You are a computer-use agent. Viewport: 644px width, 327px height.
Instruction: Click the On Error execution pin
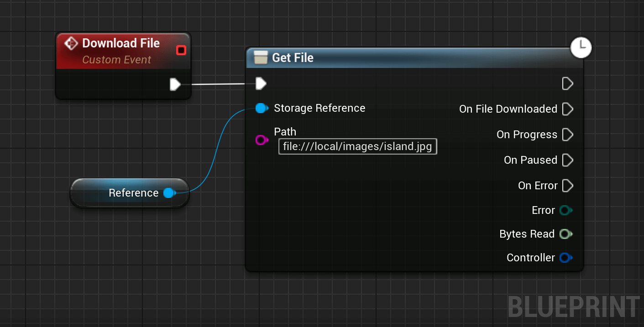567,186
